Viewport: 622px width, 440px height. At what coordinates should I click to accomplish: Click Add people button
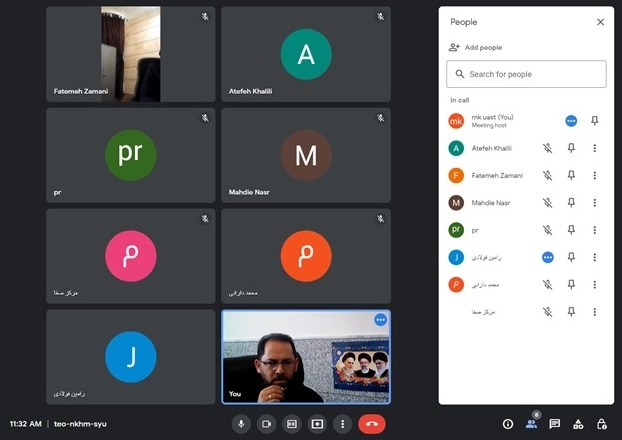[x=476, y=47]
